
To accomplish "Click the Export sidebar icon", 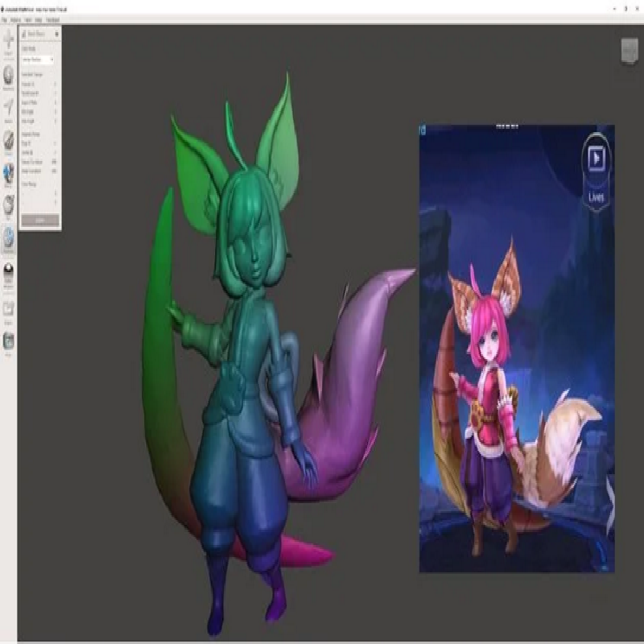I will tap(9, 312).
